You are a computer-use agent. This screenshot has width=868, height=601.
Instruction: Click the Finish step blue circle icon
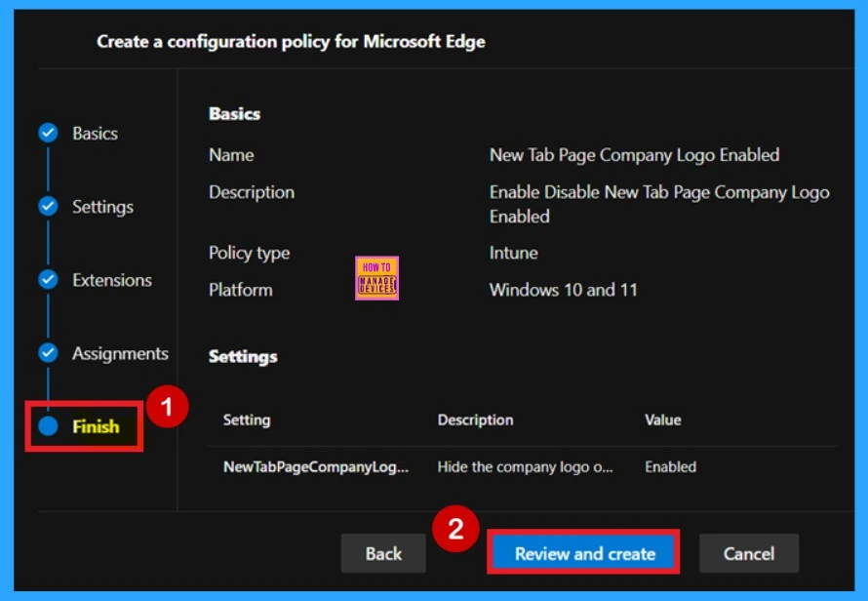pyautogui.click(x=48, y=426)
